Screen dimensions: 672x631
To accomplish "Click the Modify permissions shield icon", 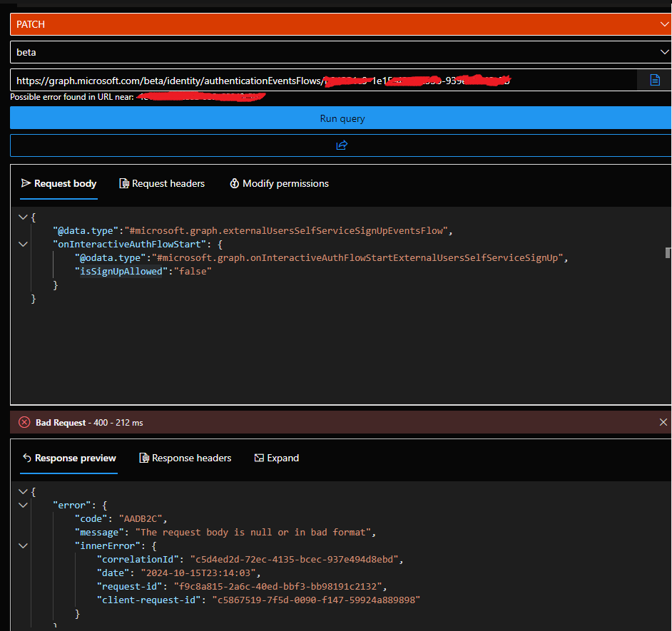I will coord(235,183).
